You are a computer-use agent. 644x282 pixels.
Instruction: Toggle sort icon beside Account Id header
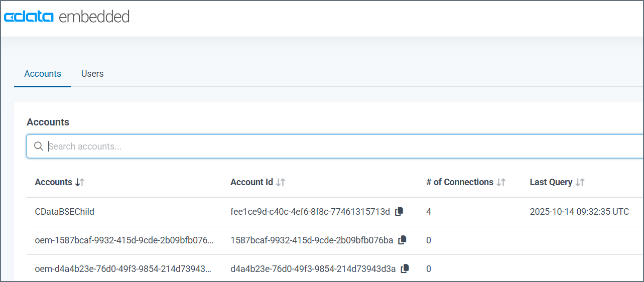[x=281, y=183]
